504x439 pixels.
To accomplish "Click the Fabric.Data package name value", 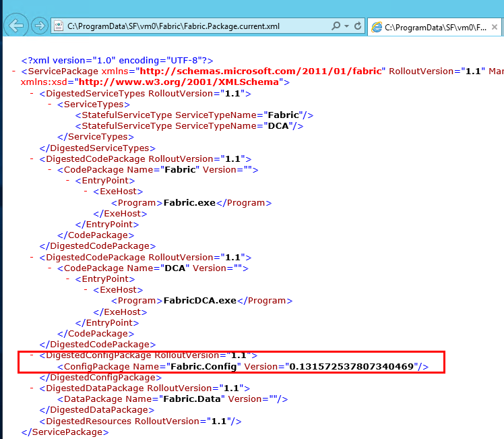I will point(192,399).
